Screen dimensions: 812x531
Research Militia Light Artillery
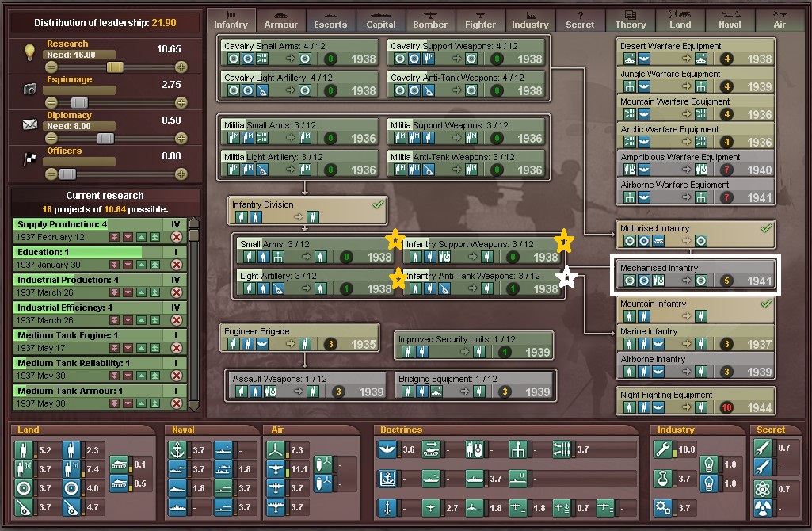coord(299,163)
